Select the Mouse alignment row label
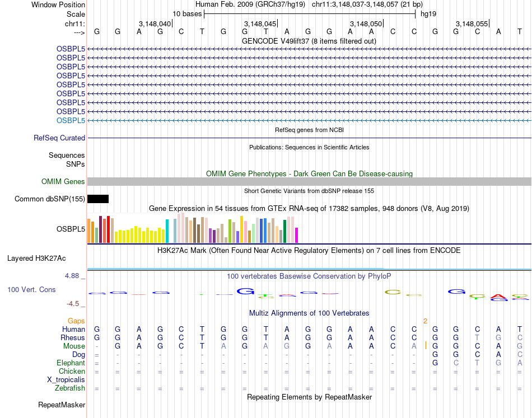The width and height of the screenshot is (532, 418). (74, 346)
